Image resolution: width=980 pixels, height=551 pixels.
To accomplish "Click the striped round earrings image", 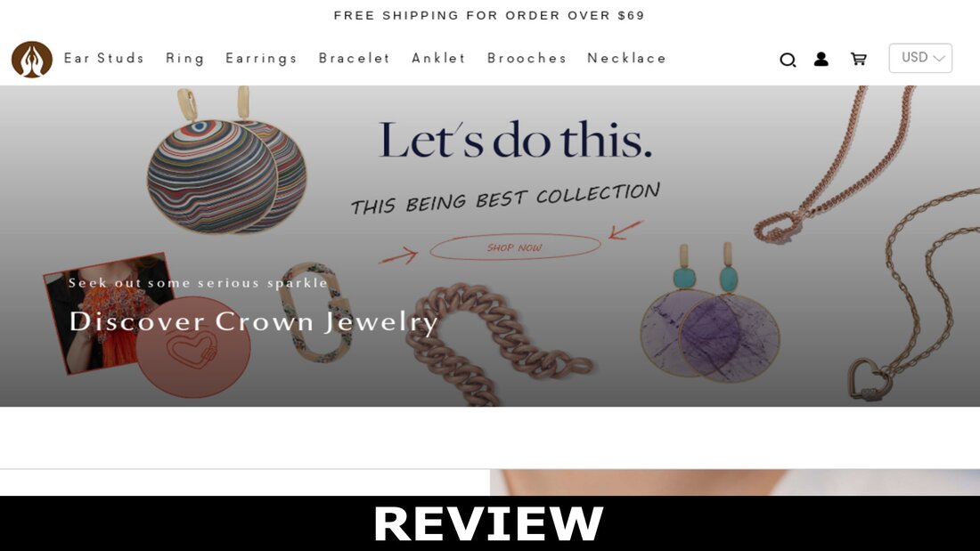I will click(227, 162).
